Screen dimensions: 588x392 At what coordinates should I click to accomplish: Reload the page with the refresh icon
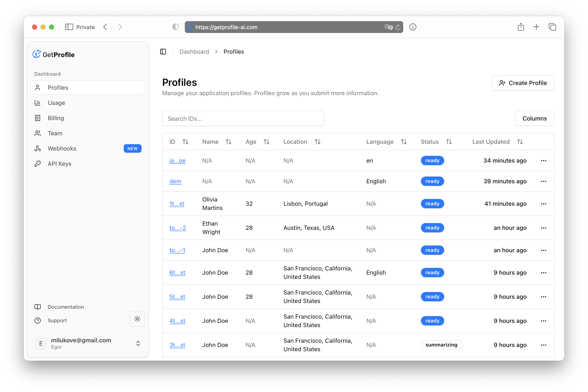[x=398, y=27]
